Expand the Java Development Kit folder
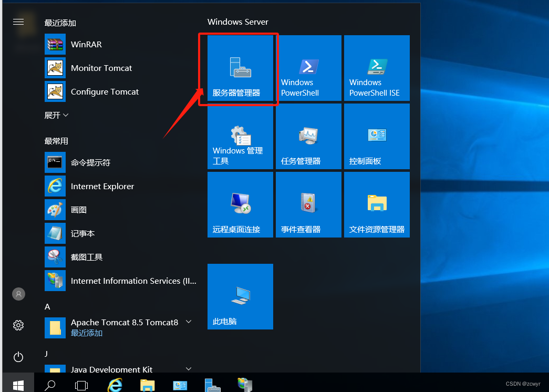The image size is (549, 392). (121, 368)
